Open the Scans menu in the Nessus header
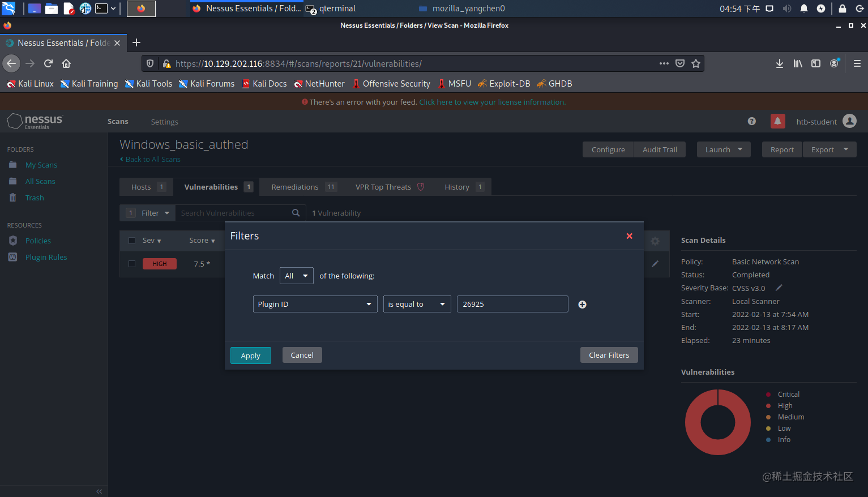The height and width of the screenshot is (497, 868). [x=118, y=121]
